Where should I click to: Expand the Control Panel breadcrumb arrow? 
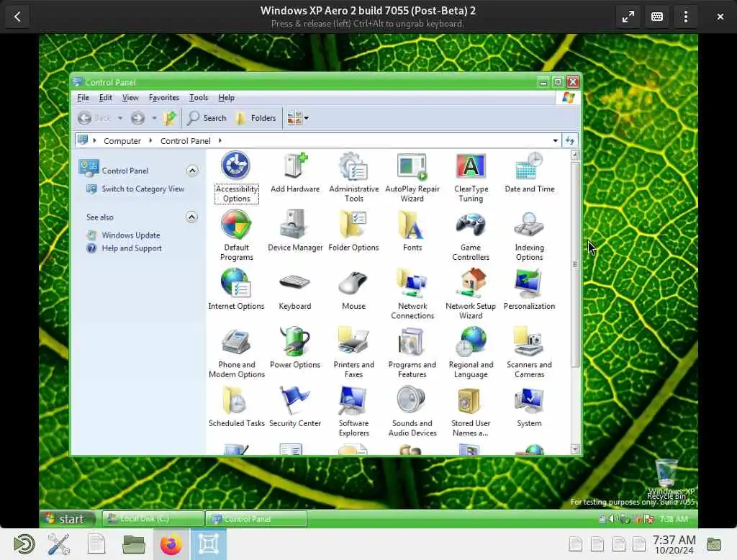(220, 140)
